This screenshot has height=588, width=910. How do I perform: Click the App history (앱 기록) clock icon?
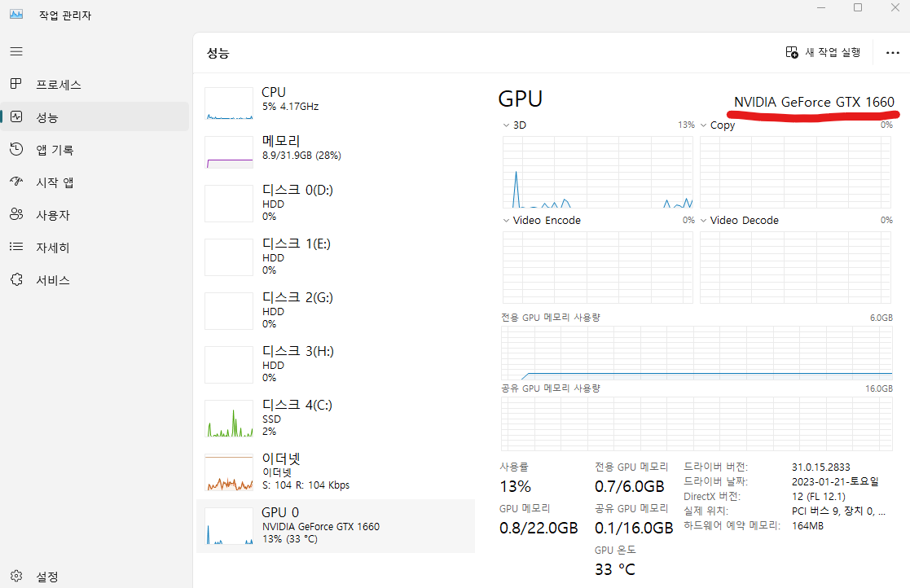pos(16,150)
